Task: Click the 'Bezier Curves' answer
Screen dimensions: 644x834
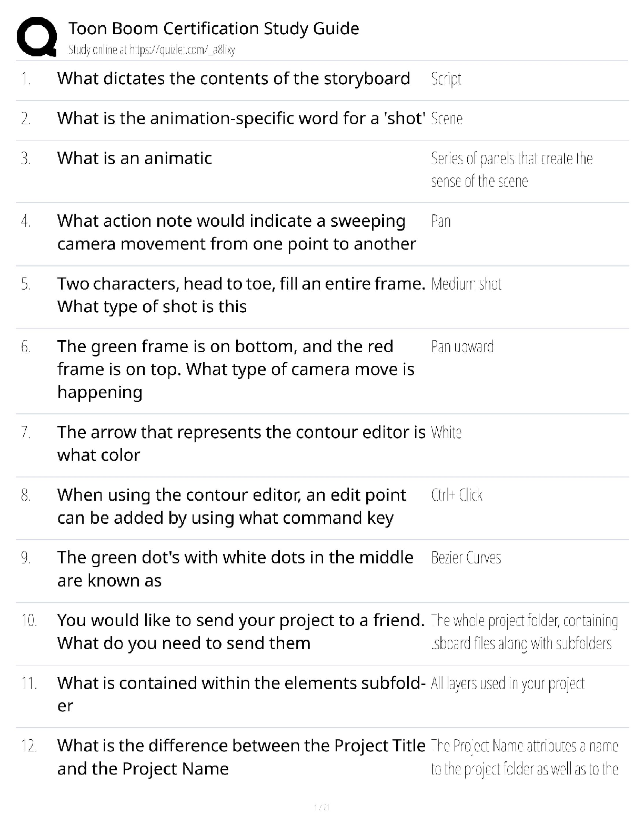Action: [466, 558]
